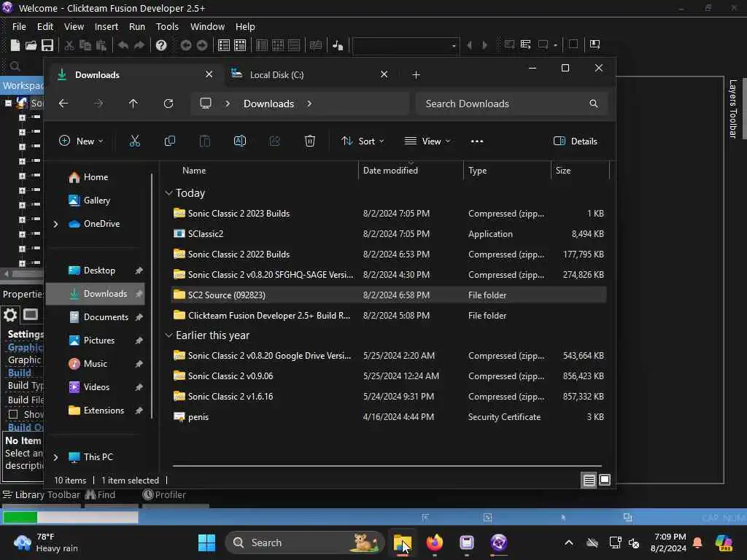The height and width of the screenshot is (560, 747).
Task: Click the search magnifier icon in Explorer
Action: [x=594, y=104]
